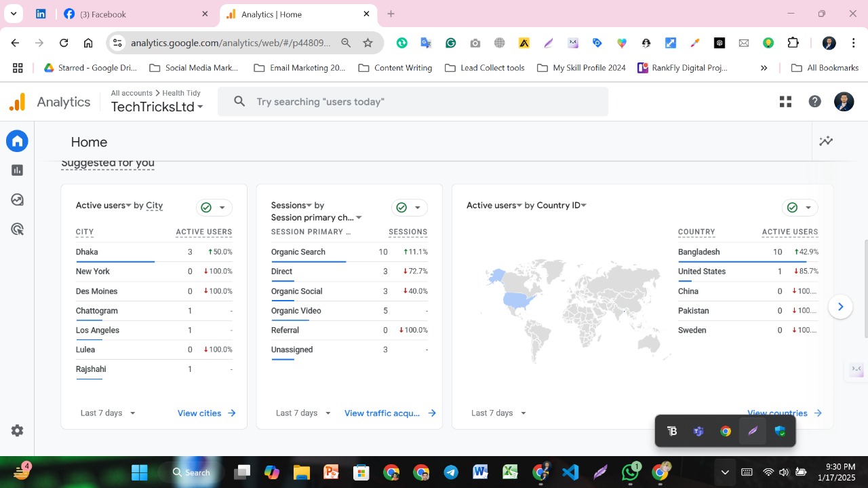
Task: Open the Google apps grid icon
Action: pyautogui.click(x=785, y=102)
